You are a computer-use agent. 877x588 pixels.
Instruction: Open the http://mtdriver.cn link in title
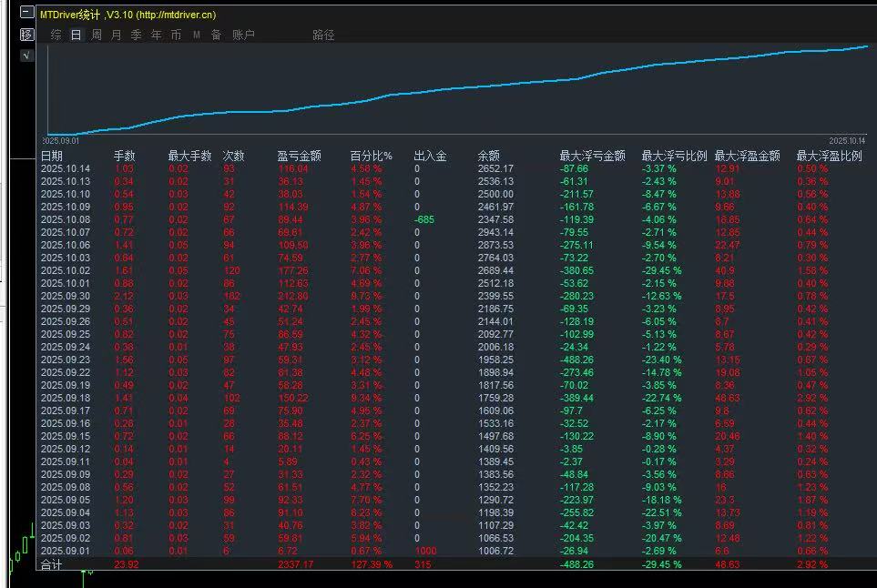(x=176, y=15)
